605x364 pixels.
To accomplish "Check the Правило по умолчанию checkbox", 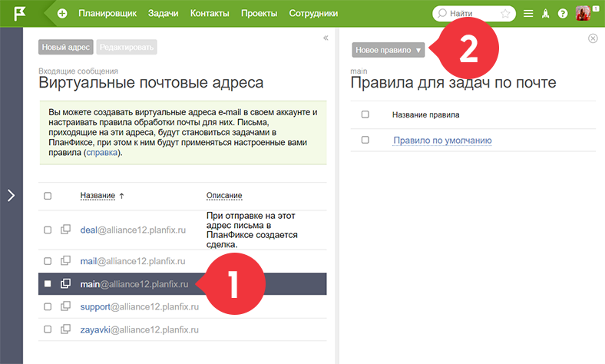I will (365, 140).
